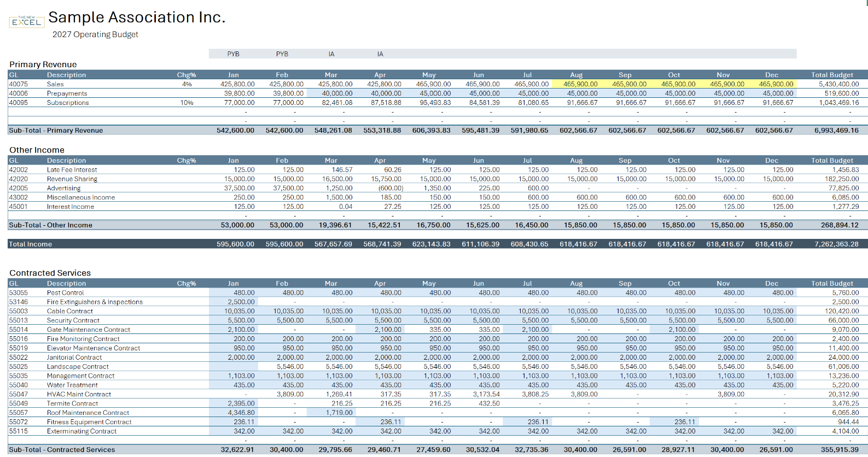
Task: Select Roof Maintenance Contract Mar value 1,719.00
Action: [x=339, y=413]
